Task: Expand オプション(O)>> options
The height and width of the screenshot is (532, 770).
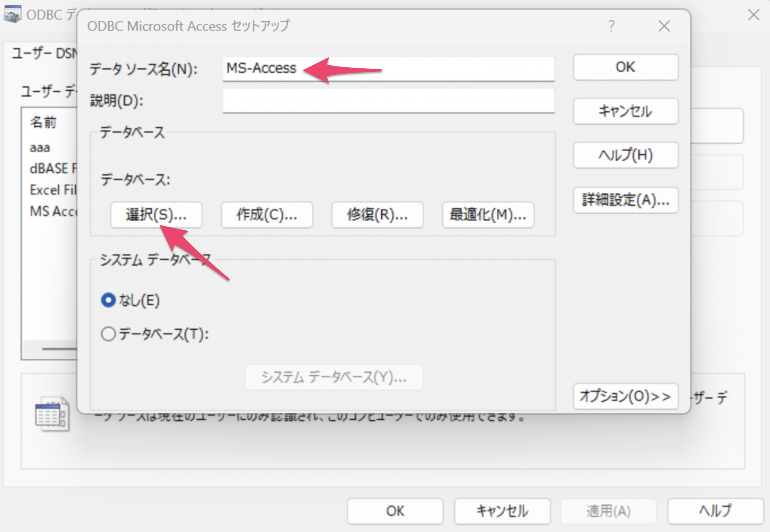Action: click(626, 396)
